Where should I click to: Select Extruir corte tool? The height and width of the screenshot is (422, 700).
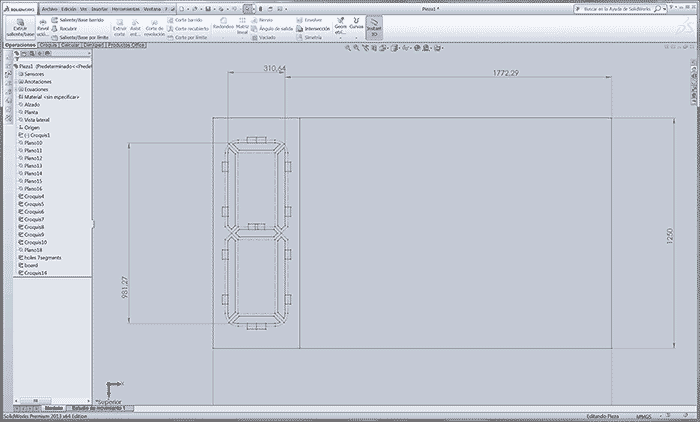pyautogui.click(x=119, y=28)
